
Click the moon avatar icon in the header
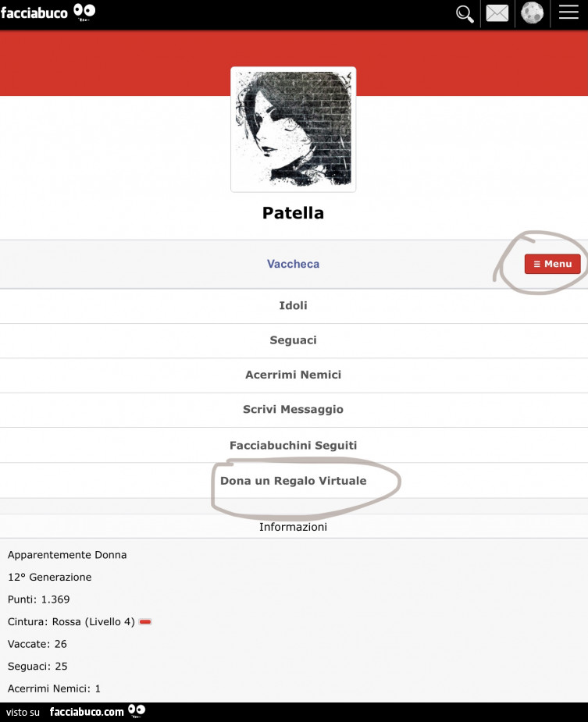[x=532, y=13]
